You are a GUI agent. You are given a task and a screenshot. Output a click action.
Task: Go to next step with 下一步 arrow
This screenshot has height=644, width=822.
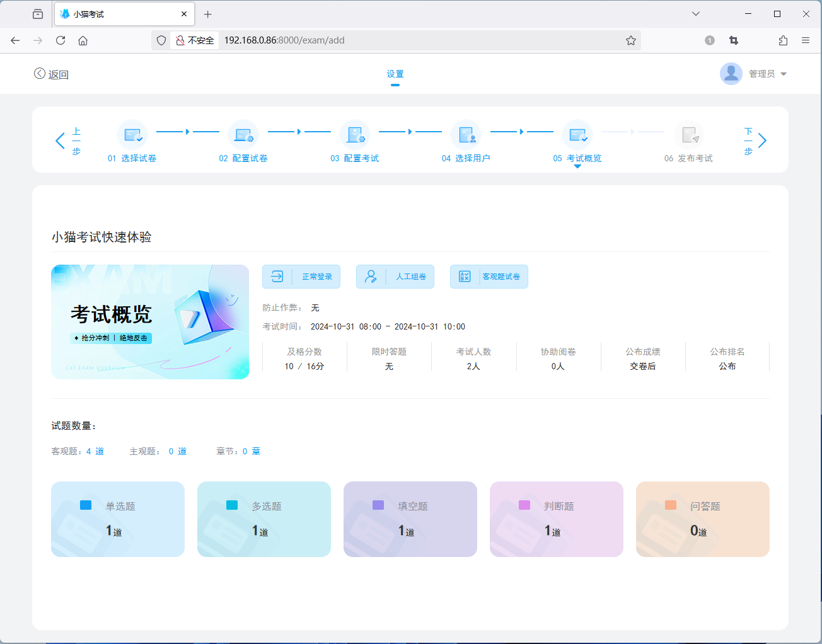[x=762, y=141]
